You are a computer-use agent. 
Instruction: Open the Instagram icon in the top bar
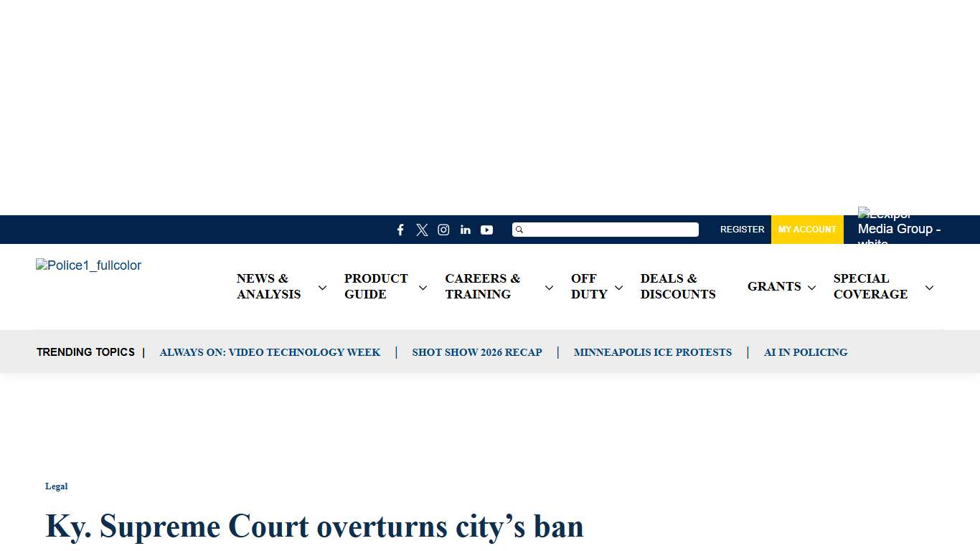coord(443,230)
